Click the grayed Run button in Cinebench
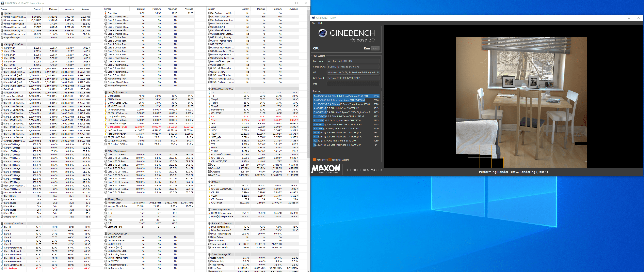Image resolution: width=644 pixels, height=272 pixels. click(375, 49)
